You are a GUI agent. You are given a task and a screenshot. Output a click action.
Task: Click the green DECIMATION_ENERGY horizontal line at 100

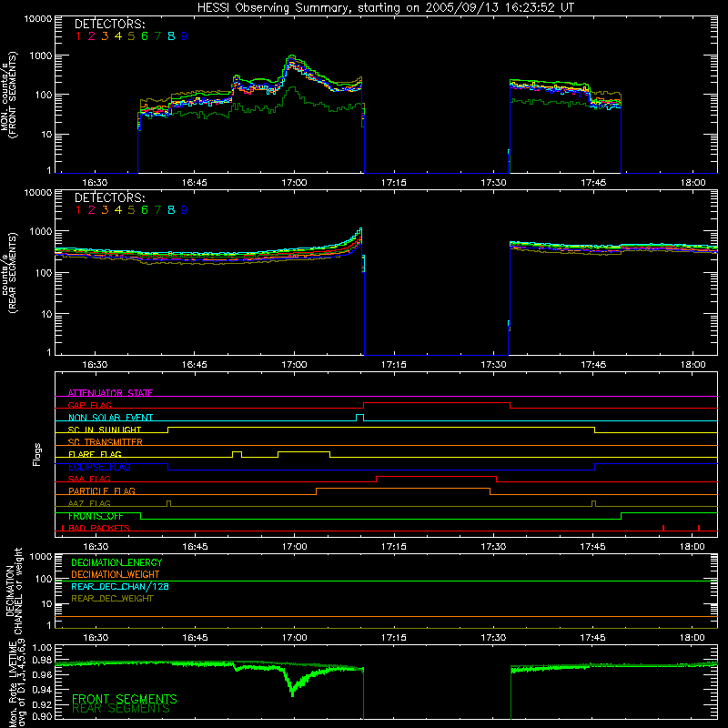(386, 581)
